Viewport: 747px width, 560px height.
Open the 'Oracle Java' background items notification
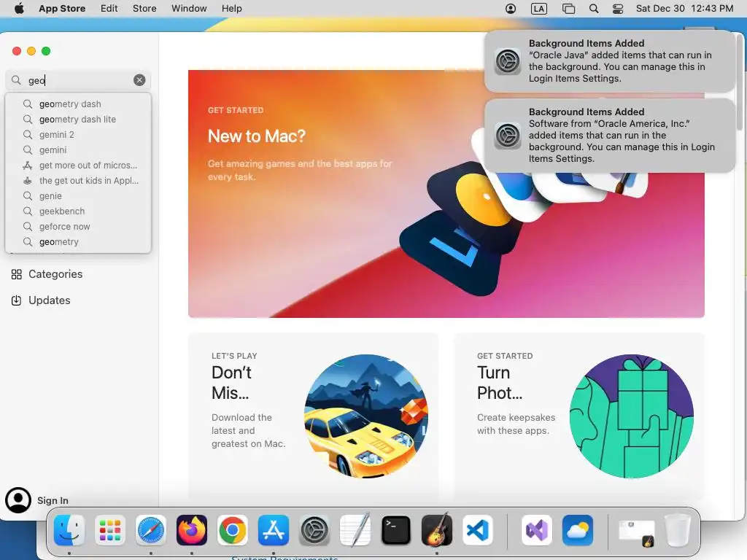[610, 61]
